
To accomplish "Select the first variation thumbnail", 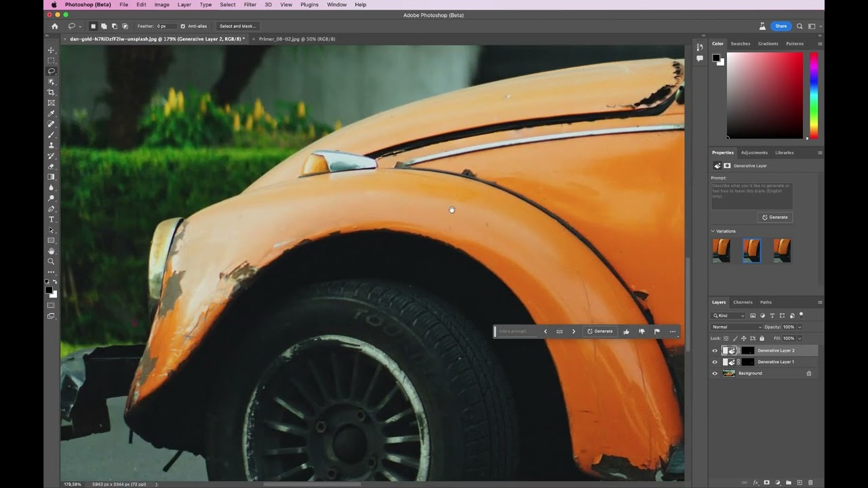I will point(722,250).
